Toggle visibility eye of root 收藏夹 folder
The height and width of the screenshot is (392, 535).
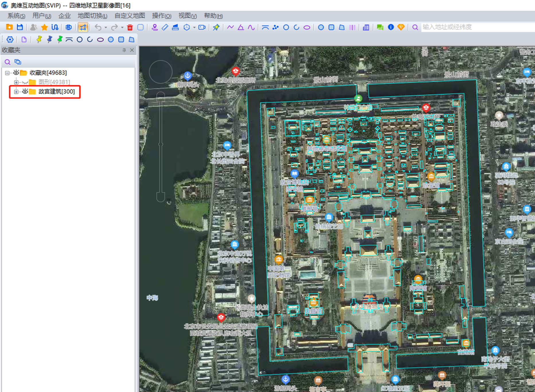[16, 72]
